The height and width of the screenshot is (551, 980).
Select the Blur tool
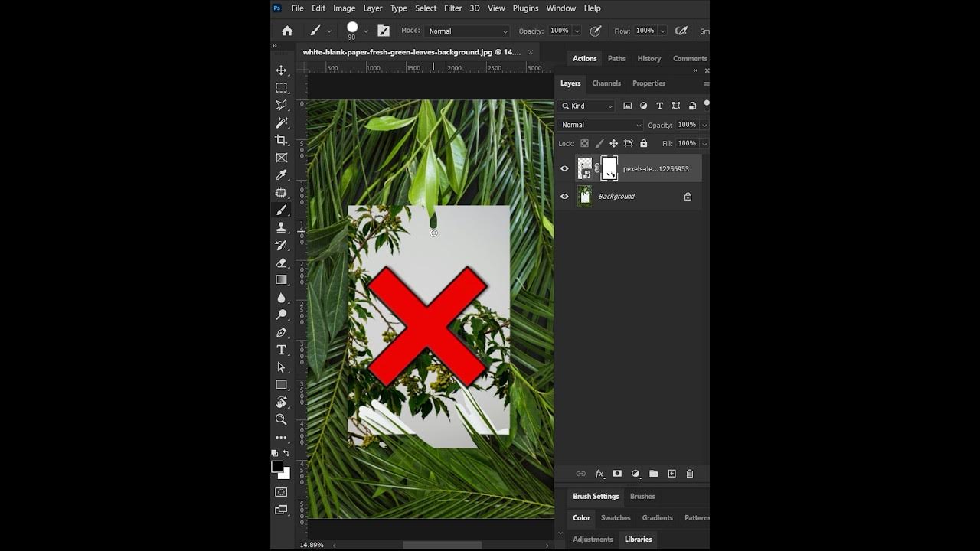pyautogui.click(x=281, y=298)
